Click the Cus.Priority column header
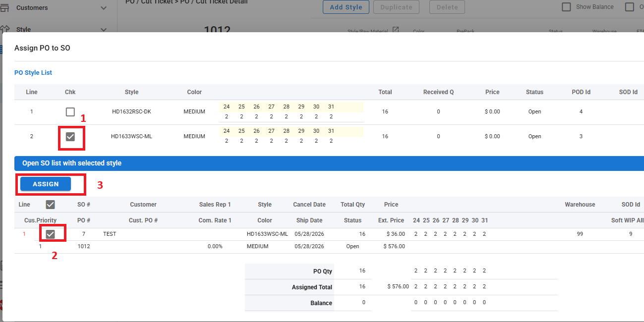 coord(40,220)
